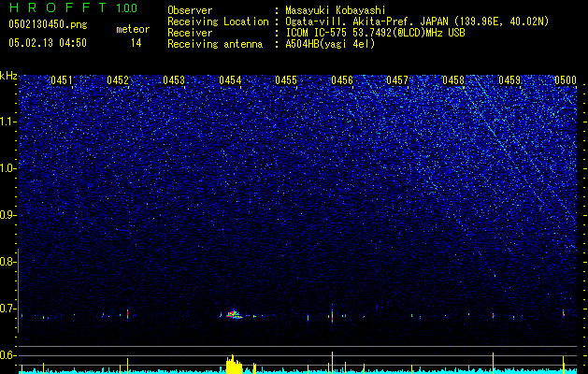This screenshot has height=374, width=588.
Task: Click the HROFFT program title
Action: click(58, 7)
